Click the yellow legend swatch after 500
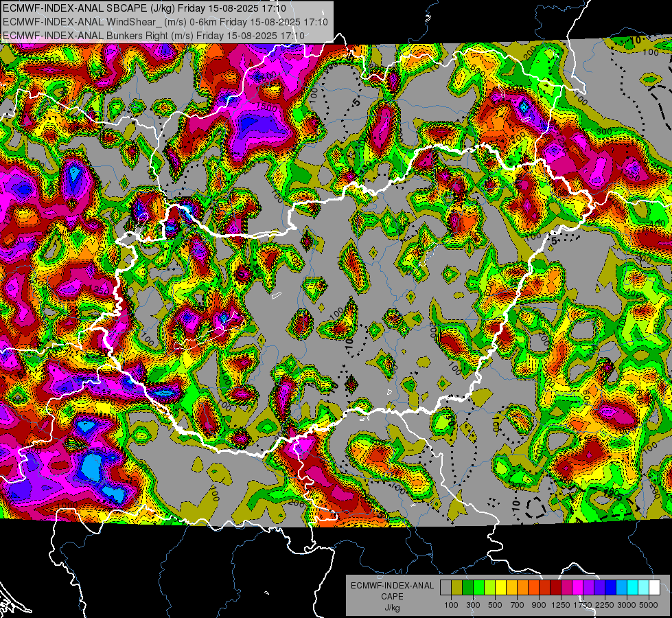Screen dimensions: 672x618 500,588
